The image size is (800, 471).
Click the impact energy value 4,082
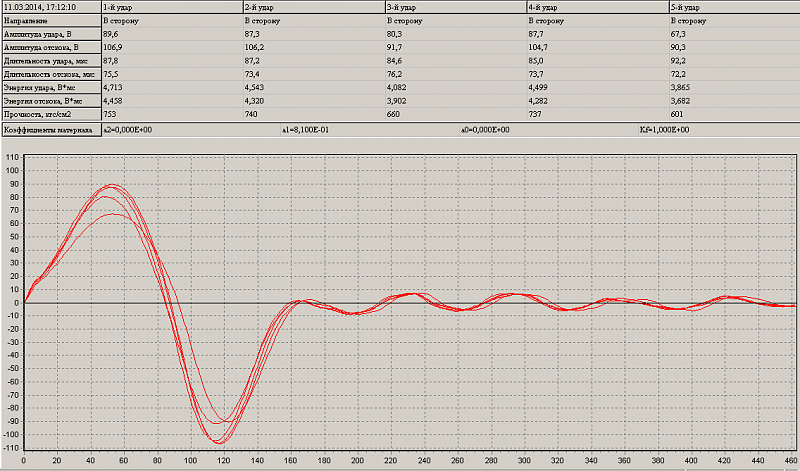[x=397, y=88]
